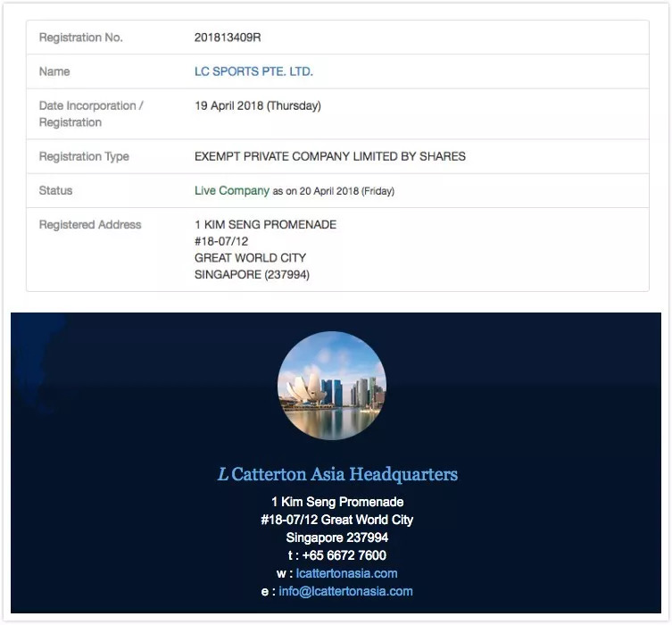Image resolution: width=672 pixels, height=625 pixels.
Task: Click the Live Company status text
Action: tap(232, 190)
